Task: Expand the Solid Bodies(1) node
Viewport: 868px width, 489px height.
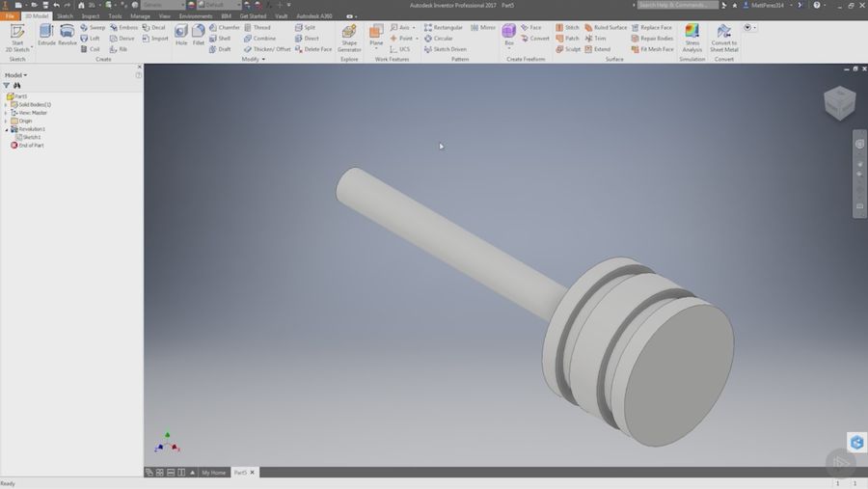Action: tap(6, 104)
